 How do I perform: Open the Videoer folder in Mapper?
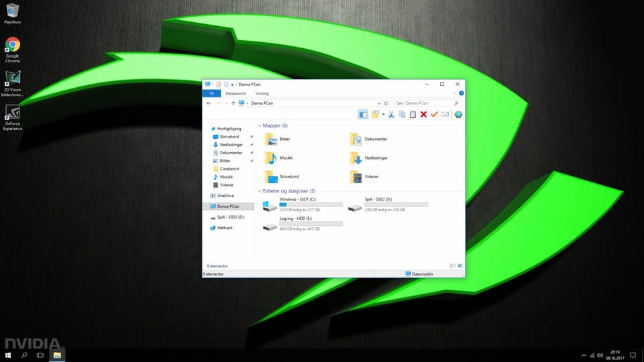point(364,177)
